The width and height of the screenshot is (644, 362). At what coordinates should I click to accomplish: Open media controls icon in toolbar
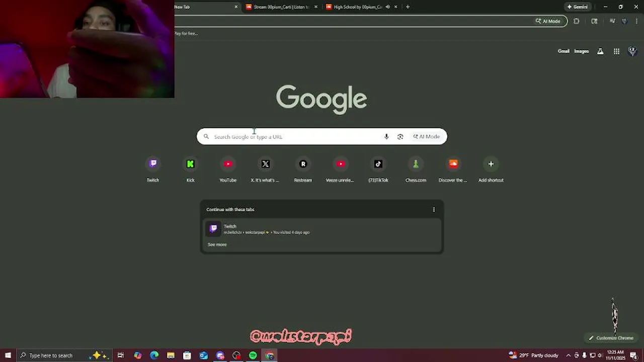pyautogui.click(x=612, y=21)
